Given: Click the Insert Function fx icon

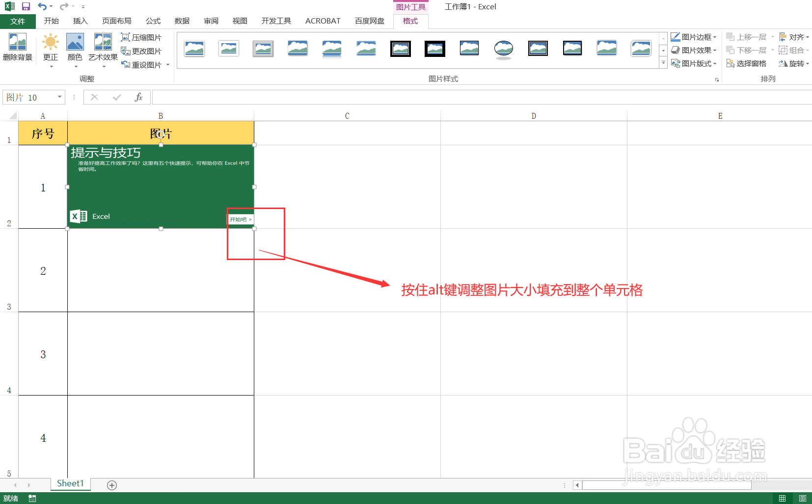Looking at the screenshot, I should (138, 97).
